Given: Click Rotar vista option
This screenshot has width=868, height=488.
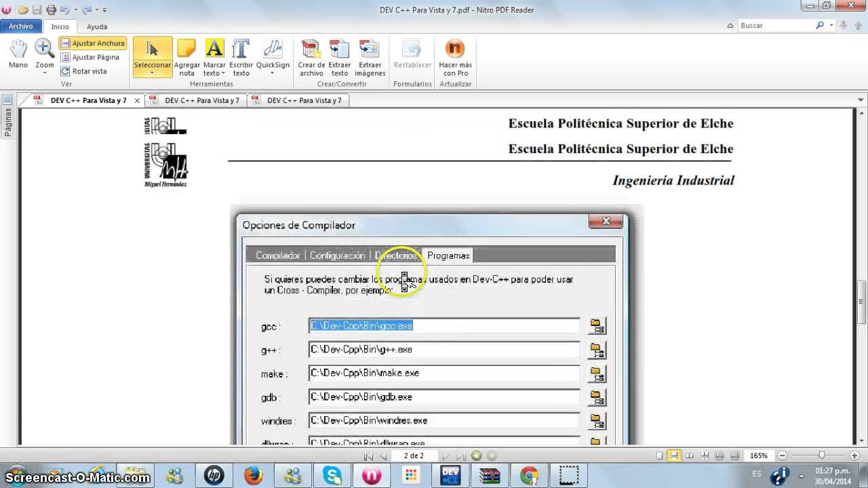Looking at the screenshot, I should point(84,71).
